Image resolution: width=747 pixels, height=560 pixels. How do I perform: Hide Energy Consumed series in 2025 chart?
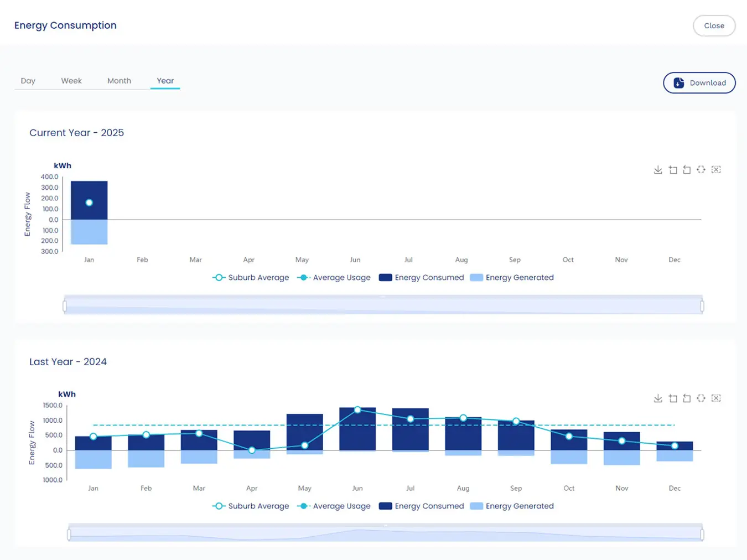point(422,278)
